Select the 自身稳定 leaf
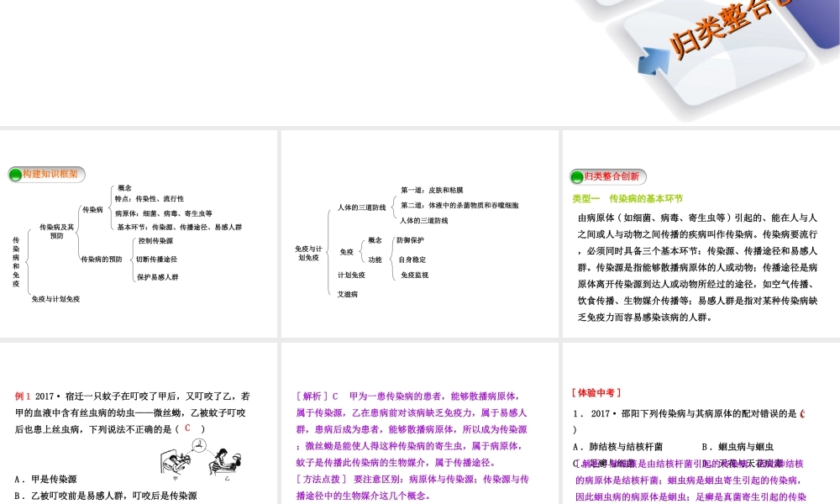Screen dimensions: 840x504 (x=412, y=260)
